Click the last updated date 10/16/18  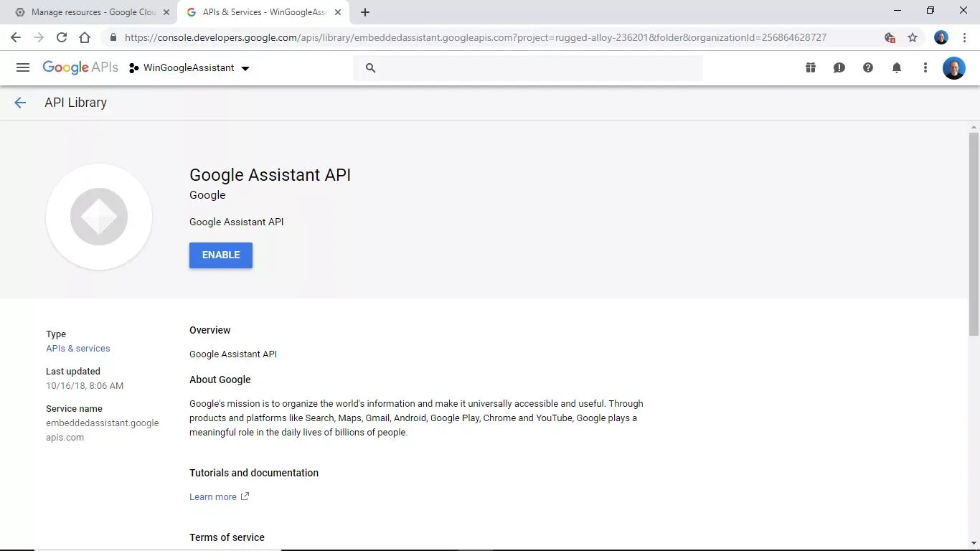(x=85, y=386)
